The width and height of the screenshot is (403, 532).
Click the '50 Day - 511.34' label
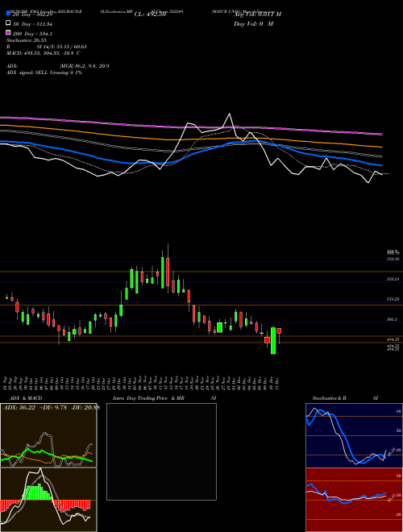tap(32, 24)
